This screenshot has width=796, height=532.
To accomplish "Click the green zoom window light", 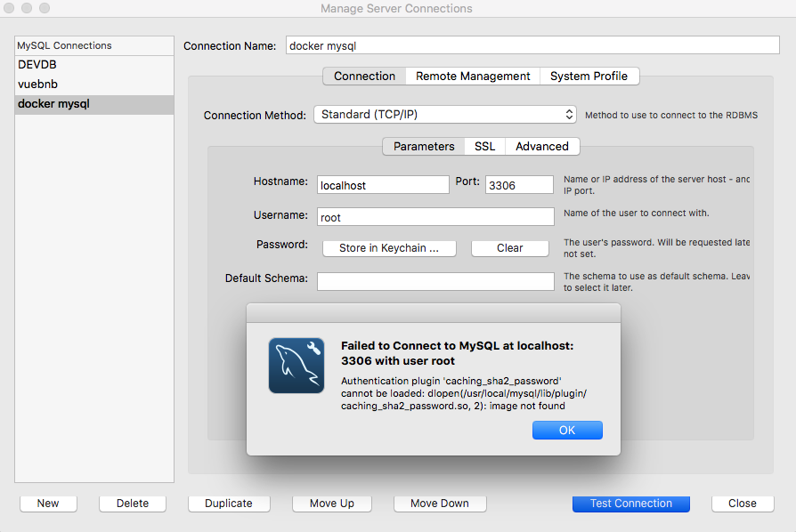I will point(45,8).
